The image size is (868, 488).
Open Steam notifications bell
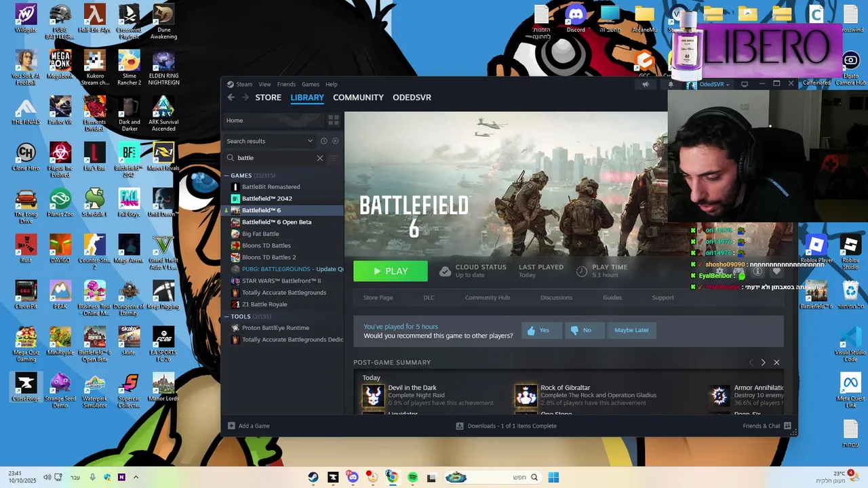coord(671,85)
